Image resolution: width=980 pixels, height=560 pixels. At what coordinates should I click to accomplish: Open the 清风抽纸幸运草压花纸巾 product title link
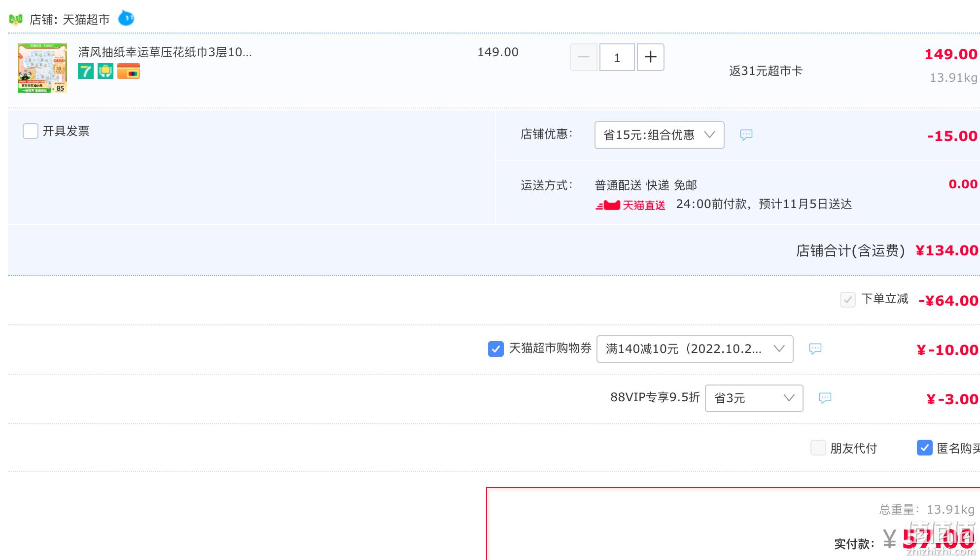165,52
